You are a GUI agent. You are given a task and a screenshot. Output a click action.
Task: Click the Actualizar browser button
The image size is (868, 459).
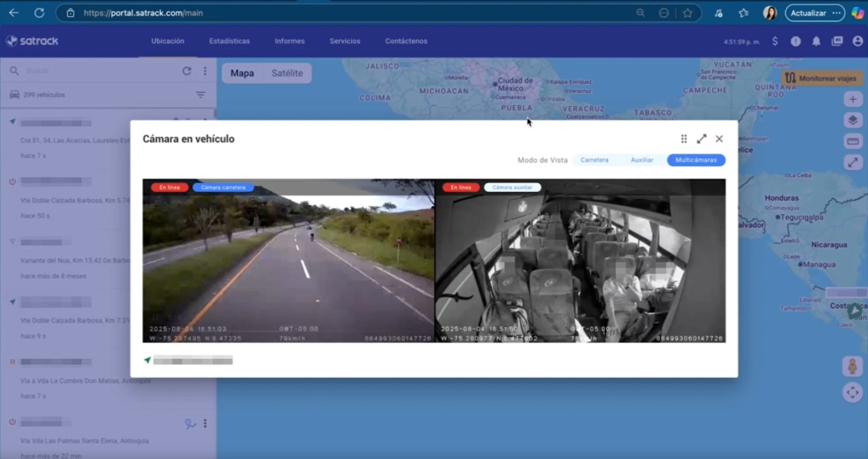coord(815,13)
